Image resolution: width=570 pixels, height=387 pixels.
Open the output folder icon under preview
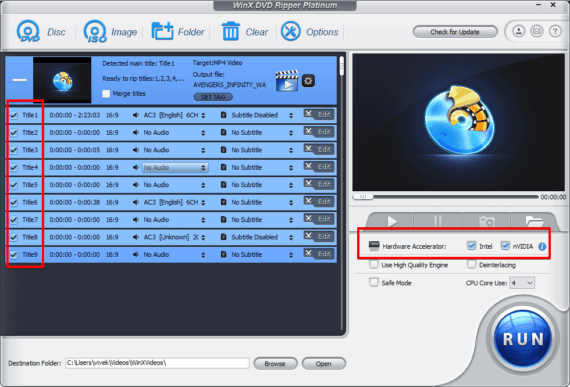[x=534, y=221]
